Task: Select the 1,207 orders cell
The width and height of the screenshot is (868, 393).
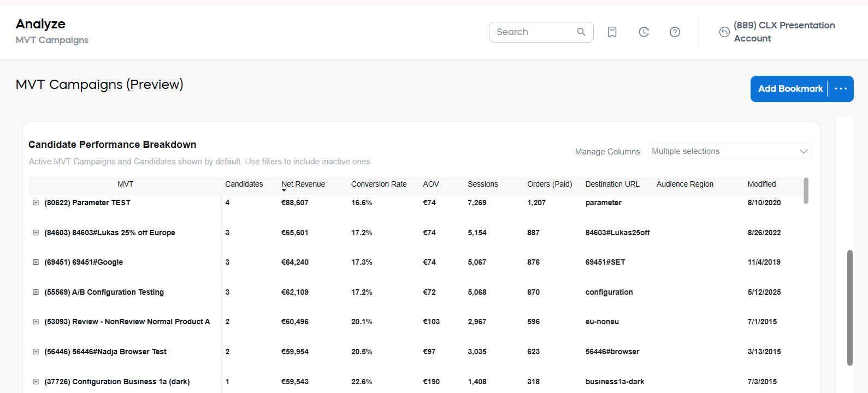Action: (536, 203)
